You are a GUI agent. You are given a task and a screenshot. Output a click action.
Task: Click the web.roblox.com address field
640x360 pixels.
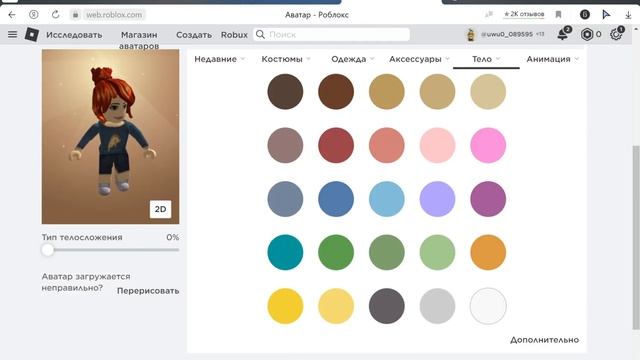(x=114, y=15)
